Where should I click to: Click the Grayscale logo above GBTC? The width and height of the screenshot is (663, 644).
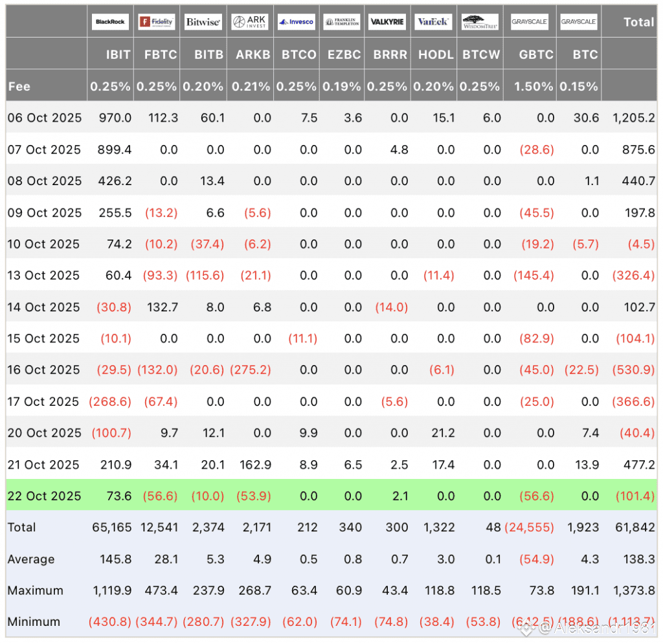[529, 22]
